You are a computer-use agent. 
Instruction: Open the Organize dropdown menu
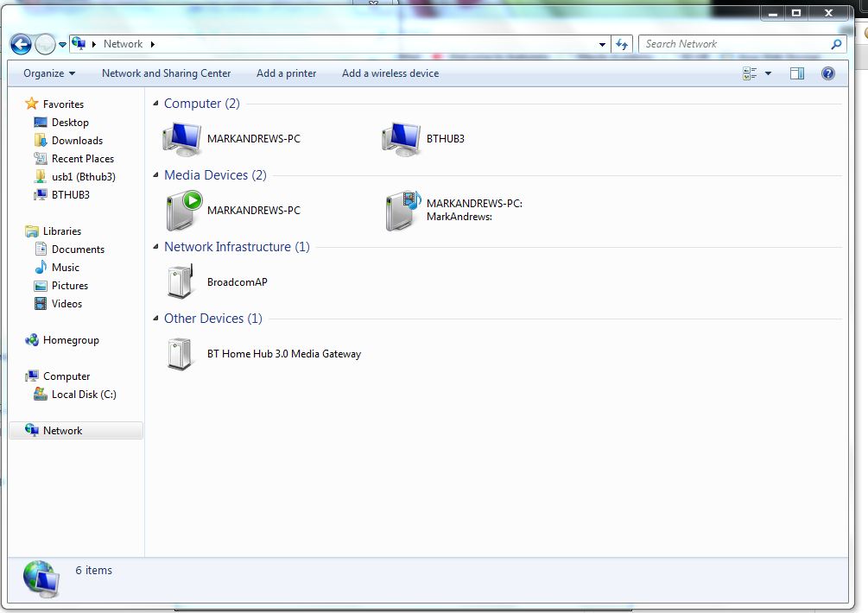pyautogui.click(x=49, y=73)
